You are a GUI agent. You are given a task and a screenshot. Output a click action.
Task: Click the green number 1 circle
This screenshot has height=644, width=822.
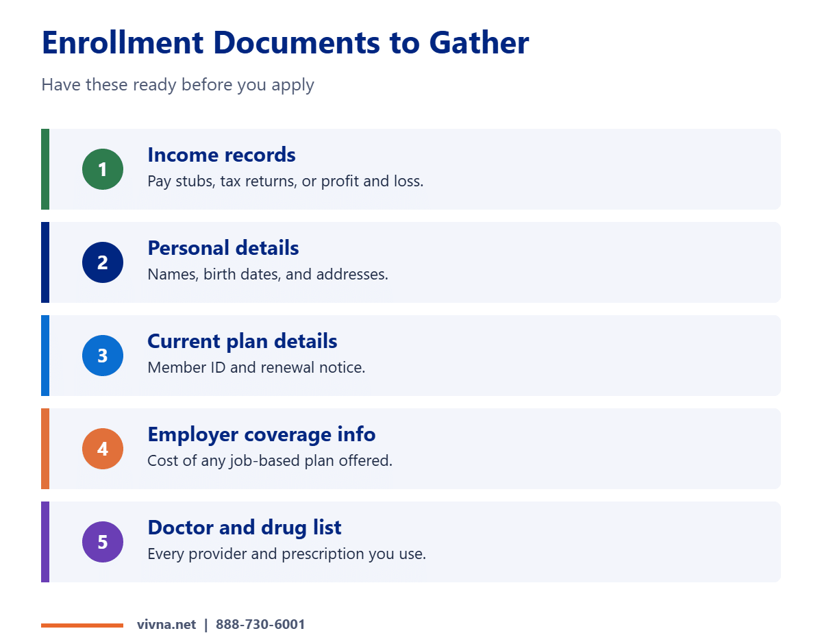pyautogui.click(x=103, y=169)
